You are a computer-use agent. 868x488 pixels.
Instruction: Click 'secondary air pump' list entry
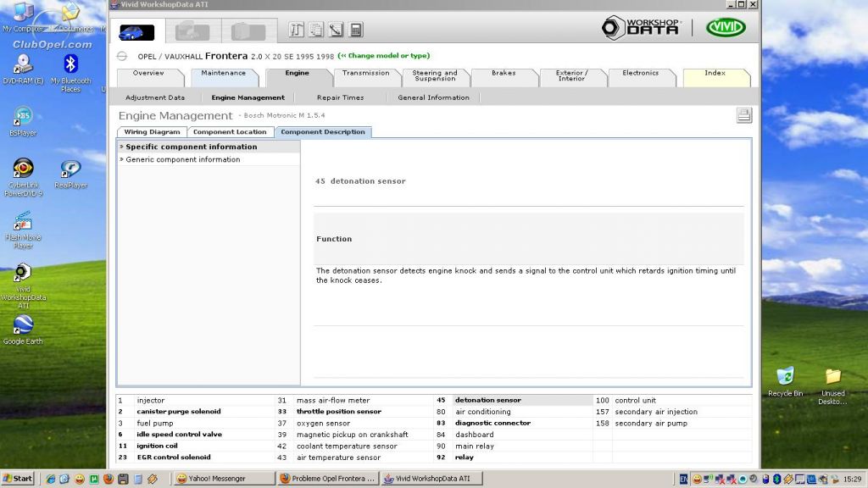(x=651, y=424)
